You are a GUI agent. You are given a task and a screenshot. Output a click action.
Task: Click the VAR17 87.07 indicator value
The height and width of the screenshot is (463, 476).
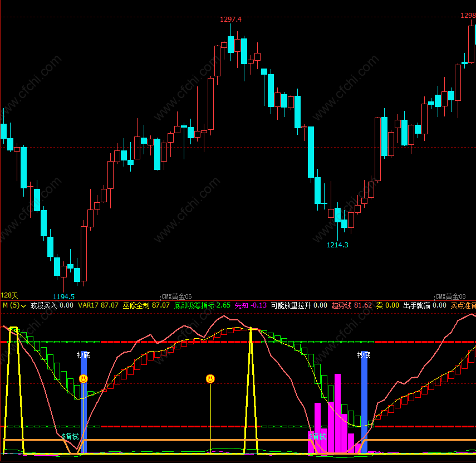(98, 305)
